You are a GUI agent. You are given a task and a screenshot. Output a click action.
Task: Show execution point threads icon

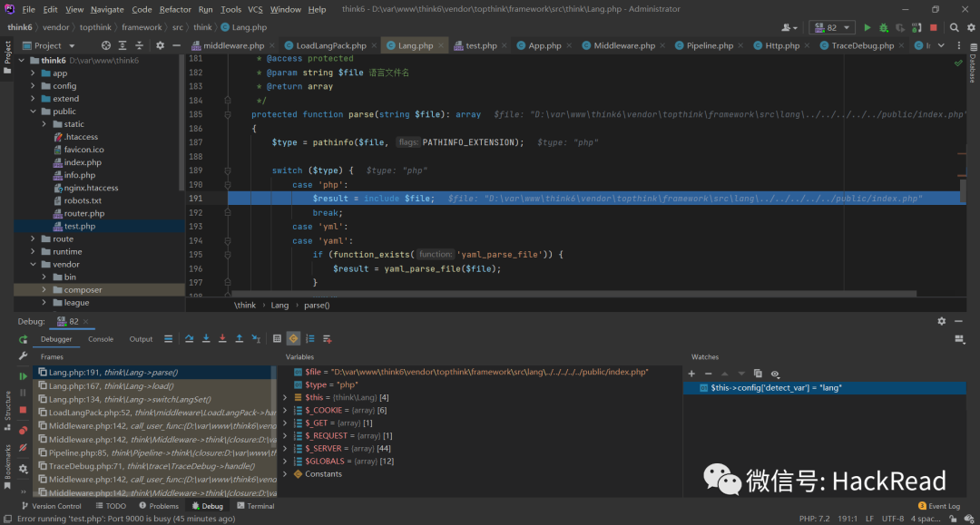point(168,338)
